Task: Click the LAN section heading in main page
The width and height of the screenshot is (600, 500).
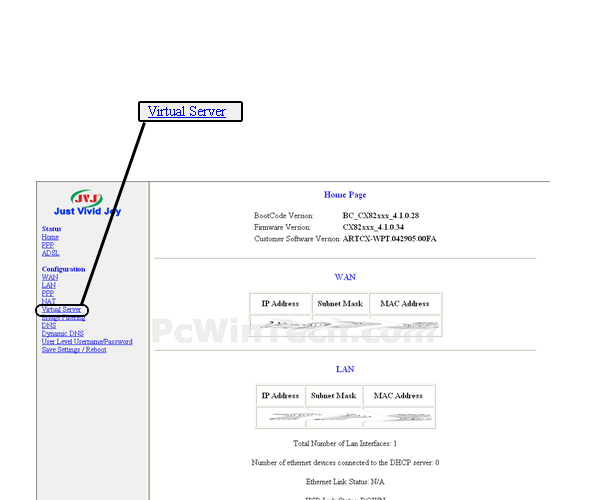Action: 345,369
